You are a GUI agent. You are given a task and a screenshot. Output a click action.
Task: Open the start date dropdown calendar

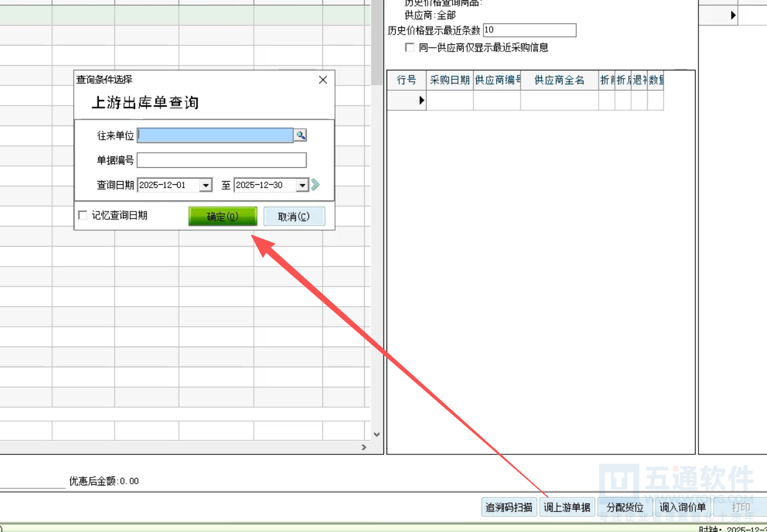pos(206,185)
